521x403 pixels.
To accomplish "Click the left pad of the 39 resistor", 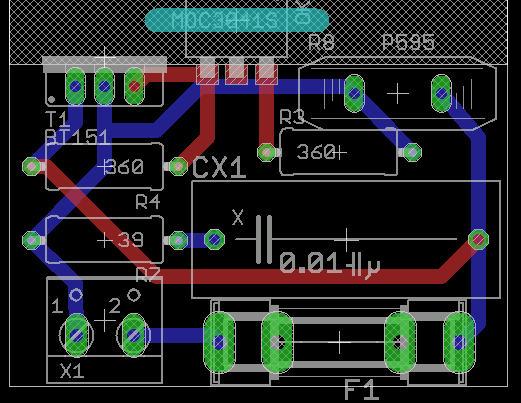I will point(31,240).
